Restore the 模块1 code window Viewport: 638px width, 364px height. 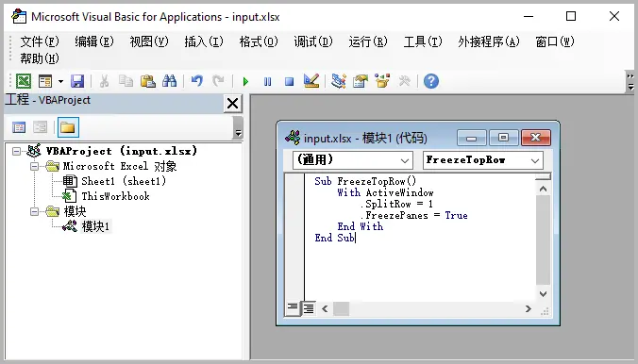(x=503, y=138)
